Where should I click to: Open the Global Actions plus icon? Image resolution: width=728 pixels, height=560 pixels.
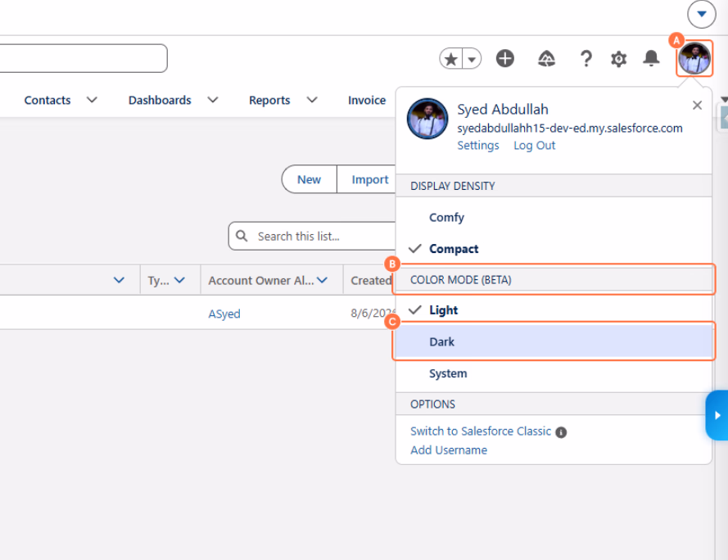pyautogui.click(x=505, y=58)
